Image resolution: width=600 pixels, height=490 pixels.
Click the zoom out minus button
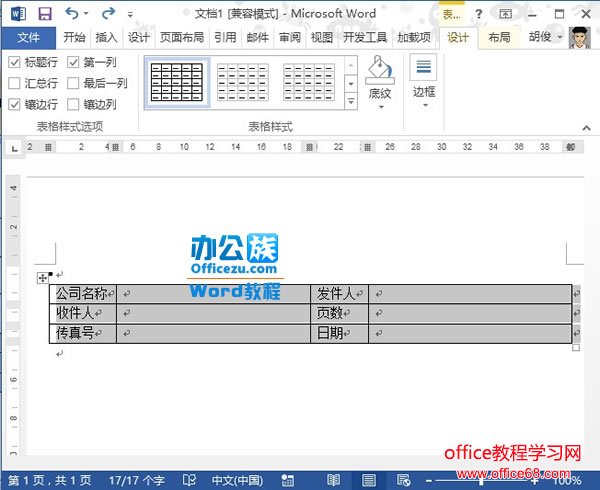click(429, 481)
